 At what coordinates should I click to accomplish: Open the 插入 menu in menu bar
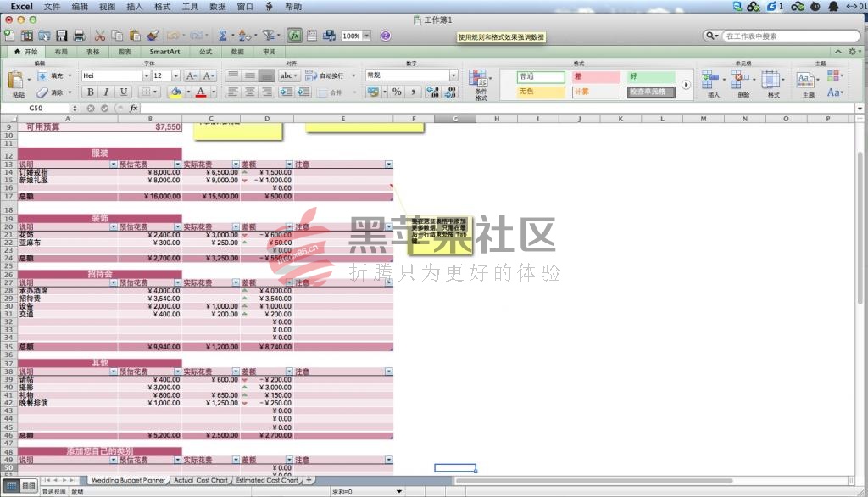coord(135,7)
